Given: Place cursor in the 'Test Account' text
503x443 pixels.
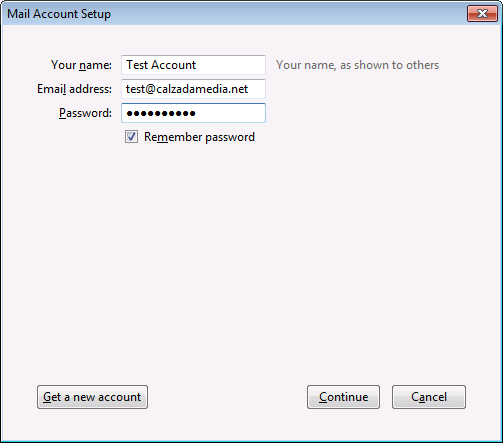Looking at the screenshot, I should (161, 65).
